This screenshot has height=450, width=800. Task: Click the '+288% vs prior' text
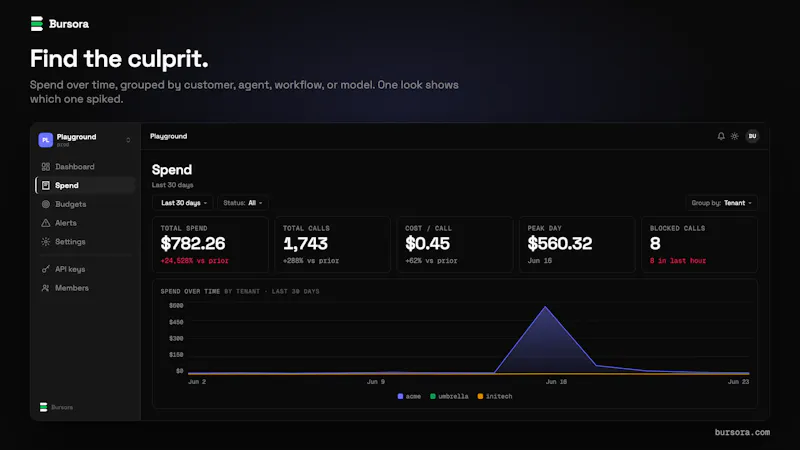click(x=311, y=261)
